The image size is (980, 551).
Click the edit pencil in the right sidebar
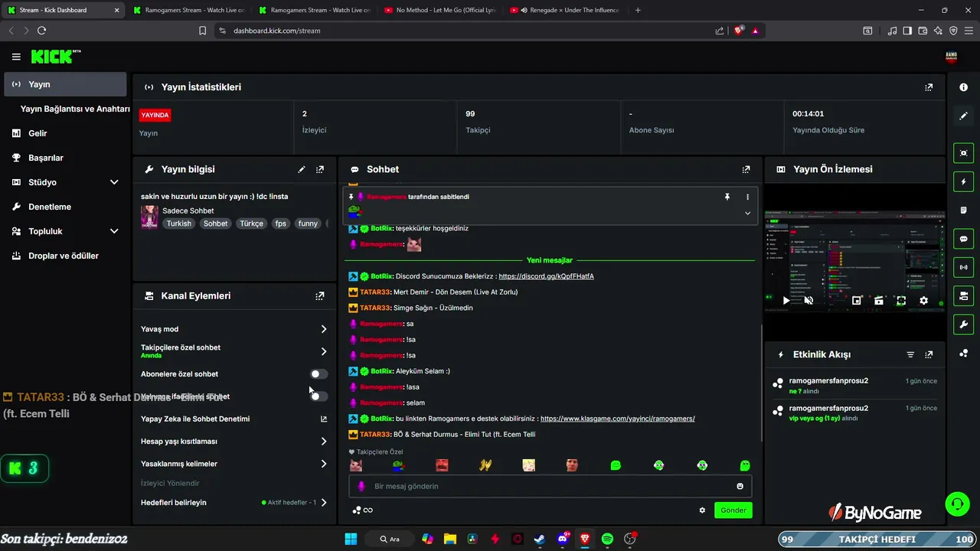964,116
